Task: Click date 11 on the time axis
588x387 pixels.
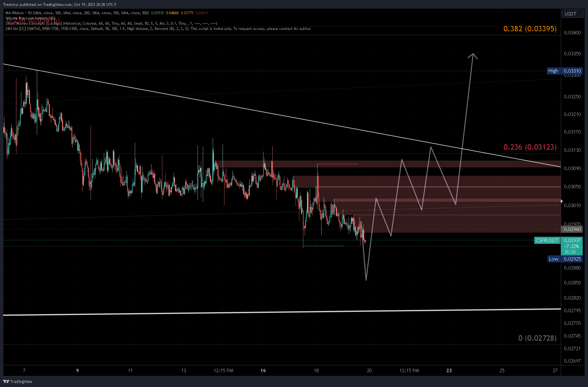Action: (130, 371)
